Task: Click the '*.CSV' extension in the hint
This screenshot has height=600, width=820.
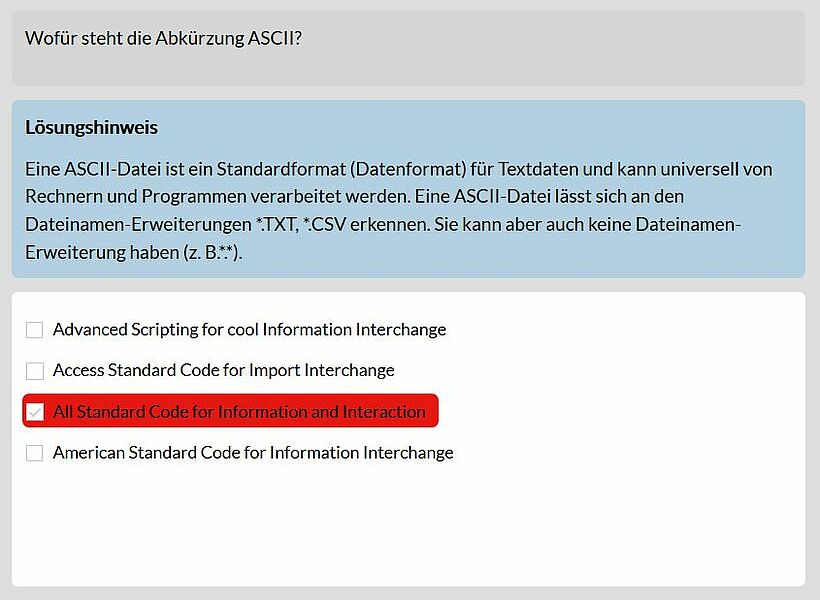Action: click(x=324, y=224)
